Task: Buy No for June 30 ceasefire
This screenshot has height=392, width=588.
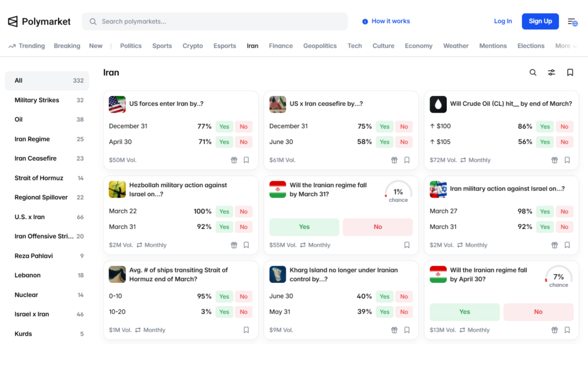Action: (x=404, y=142)
